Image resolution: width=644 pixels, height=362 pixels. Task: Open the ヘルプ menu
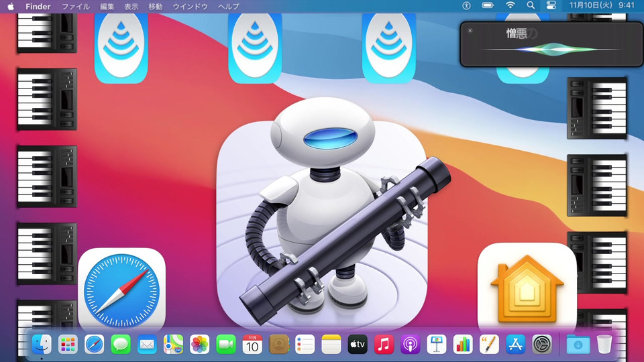228,6
